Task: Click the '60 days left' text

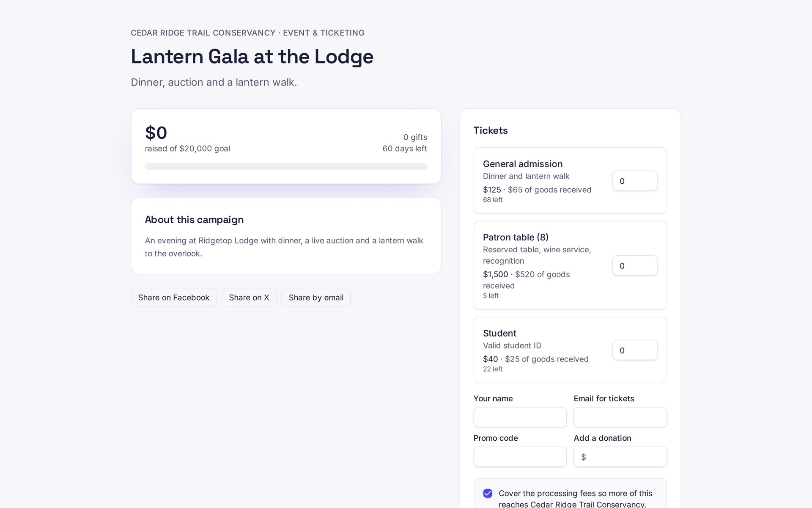Action: (405, 149)
